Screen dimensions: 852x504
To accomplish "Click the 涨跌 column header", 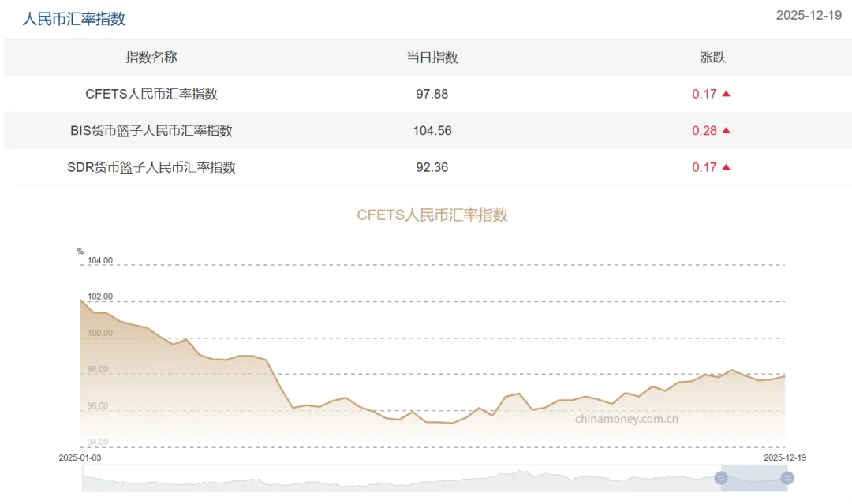I will (x=712, y=58).
